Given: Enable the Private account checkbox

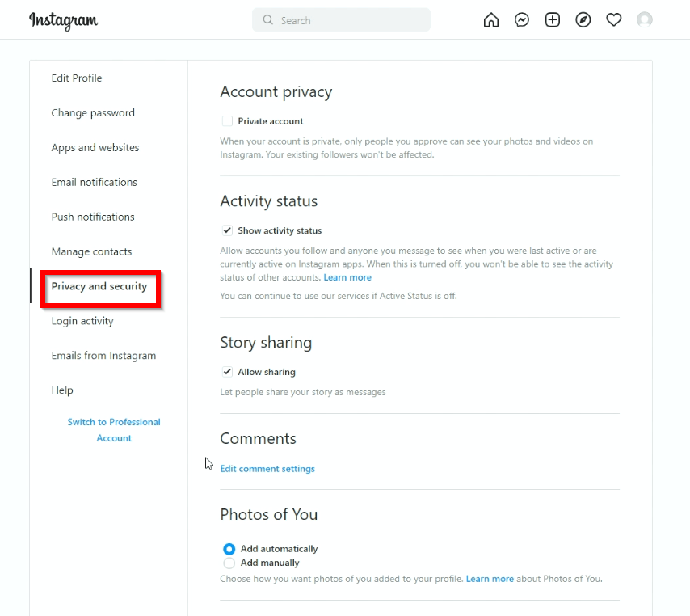Looking at the screenshot, I should (x=227, y=120).
